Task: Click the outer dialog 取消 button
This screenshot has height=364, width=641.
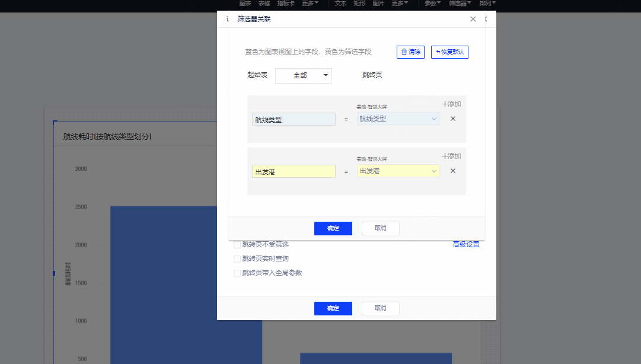Action: click(381, 308)
